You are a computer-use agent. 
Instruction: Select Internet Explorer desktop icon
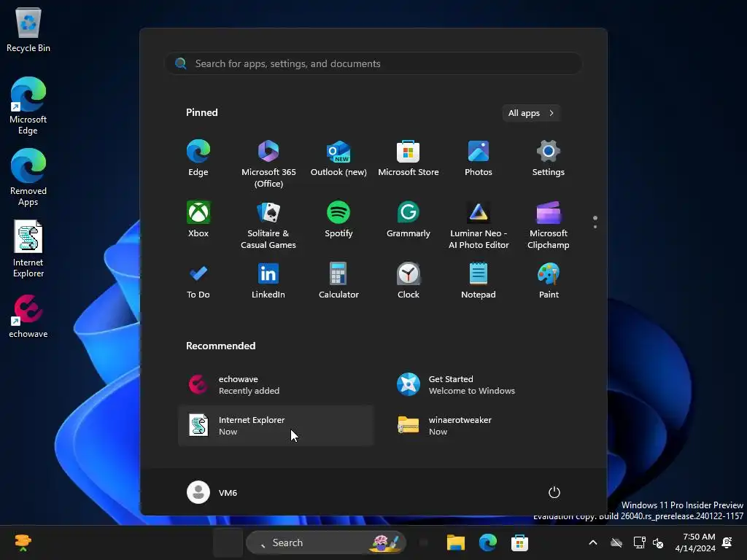coord(28,249)
